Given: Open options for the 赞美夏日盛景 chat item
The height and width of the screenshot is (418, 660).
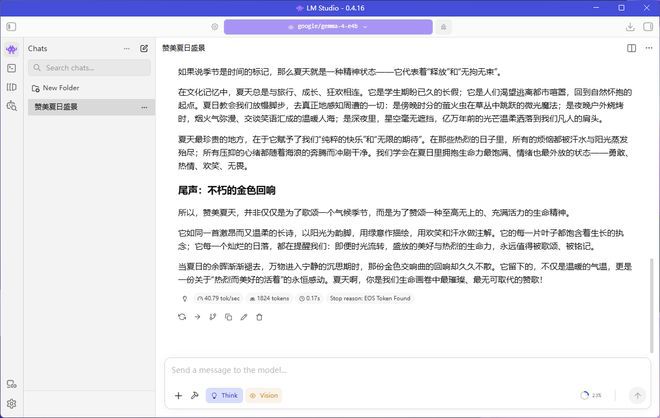Looking at the screenshot, I should coord(144,107).
